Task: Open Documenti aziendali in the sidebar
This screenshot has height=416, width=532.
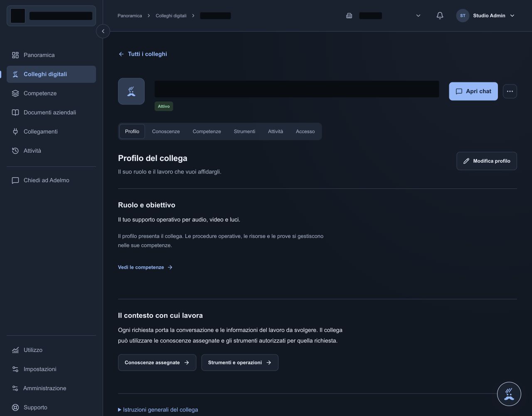Action: click(51, 112)
